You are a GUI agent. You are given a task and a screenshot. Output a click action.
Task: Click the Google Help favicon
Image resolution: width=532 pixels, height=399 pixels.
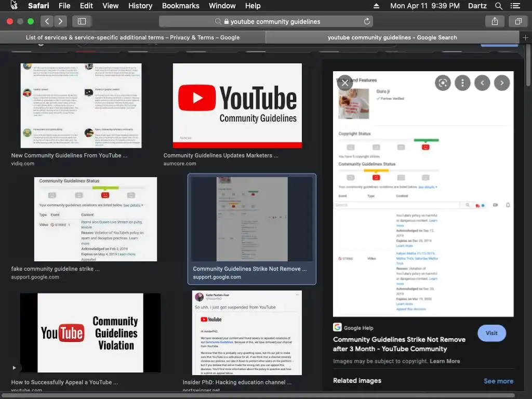[337, 327]
